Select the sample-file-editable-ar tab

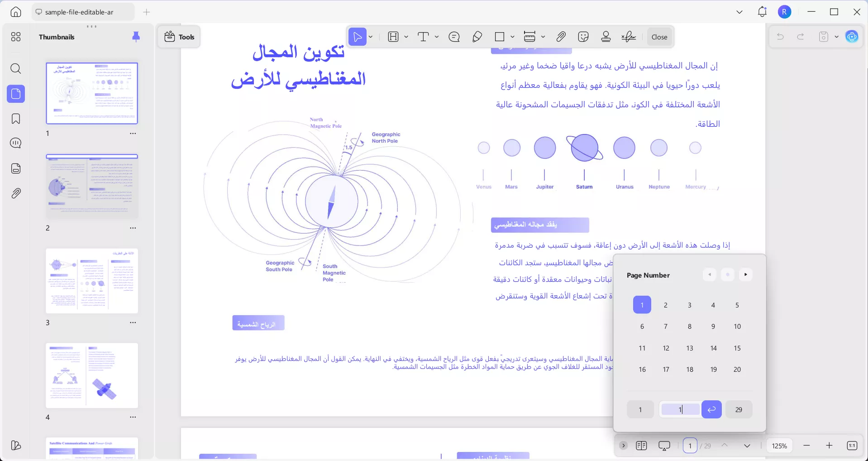[x=81, y=12]
